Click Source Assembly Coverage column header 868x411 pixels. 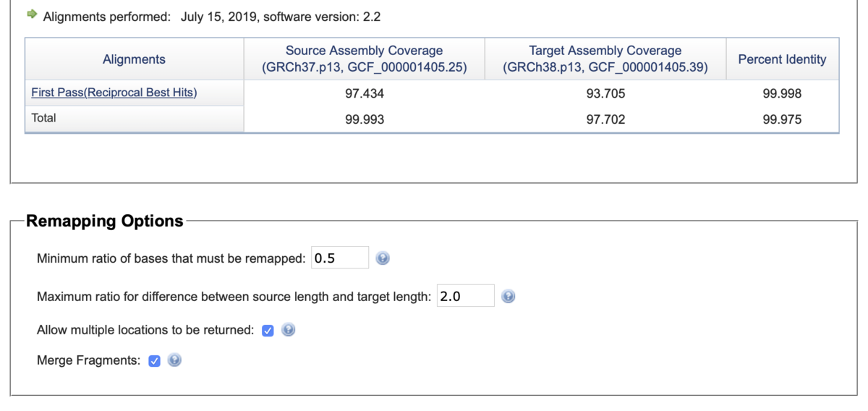365,59
